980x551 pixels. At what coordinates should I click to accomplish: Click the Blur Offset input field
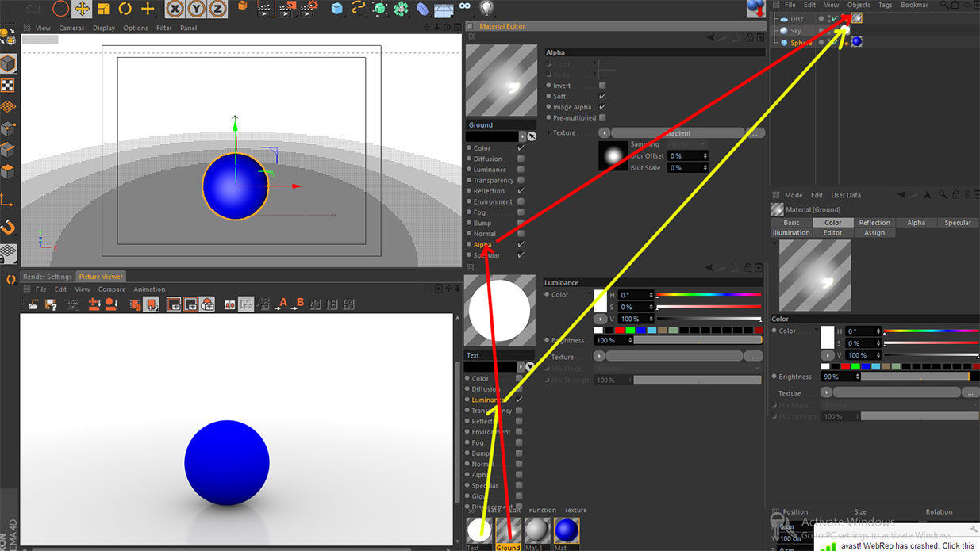pos(688,156)
